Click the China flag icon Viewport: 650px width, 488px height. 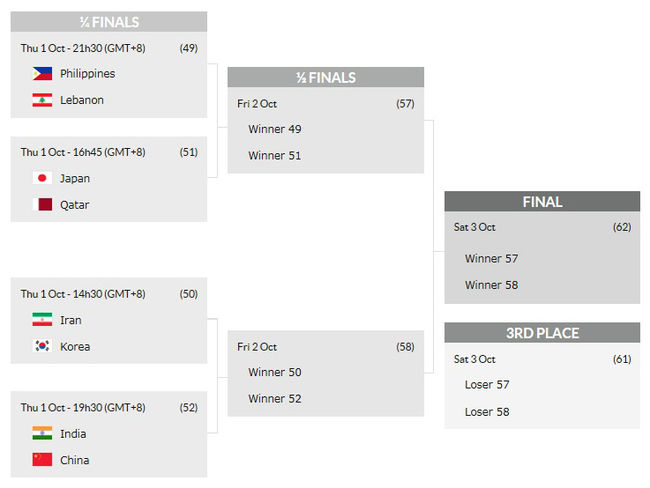[x=42, y=460]
